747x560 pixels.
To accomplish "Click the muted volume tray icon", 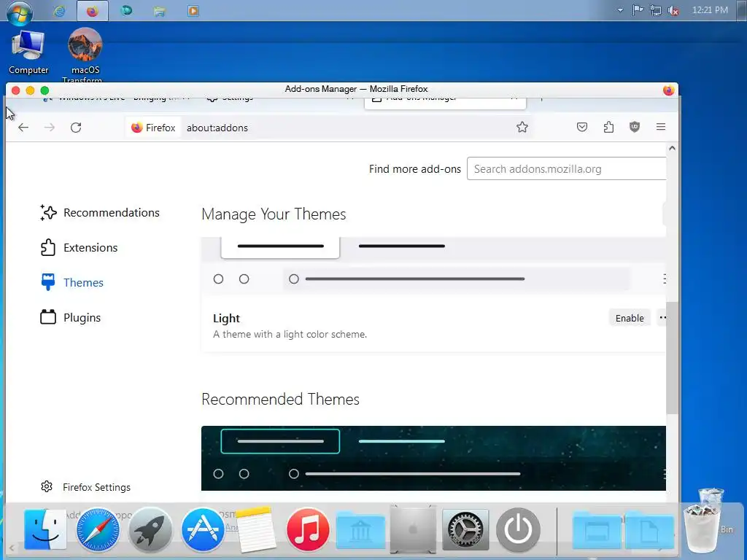I will [673, 10].
